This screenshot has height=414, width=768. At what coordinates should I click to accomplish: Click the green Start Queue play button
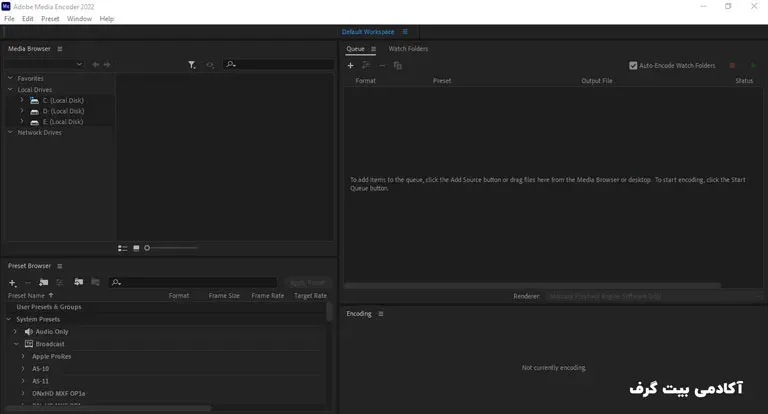(753, 65)
